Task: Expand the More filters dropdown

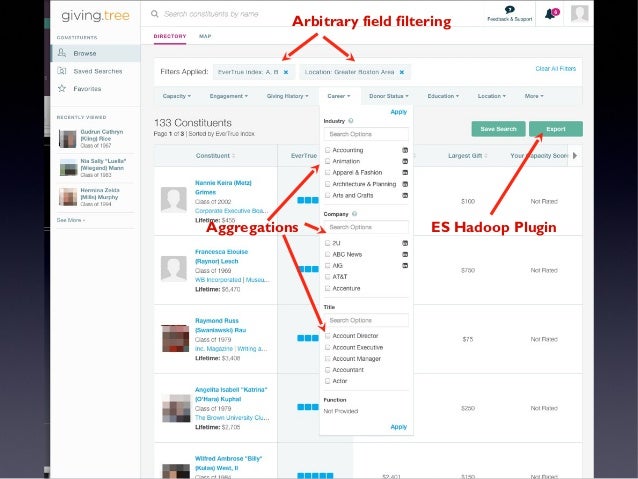Action: [x=534, y=96]
